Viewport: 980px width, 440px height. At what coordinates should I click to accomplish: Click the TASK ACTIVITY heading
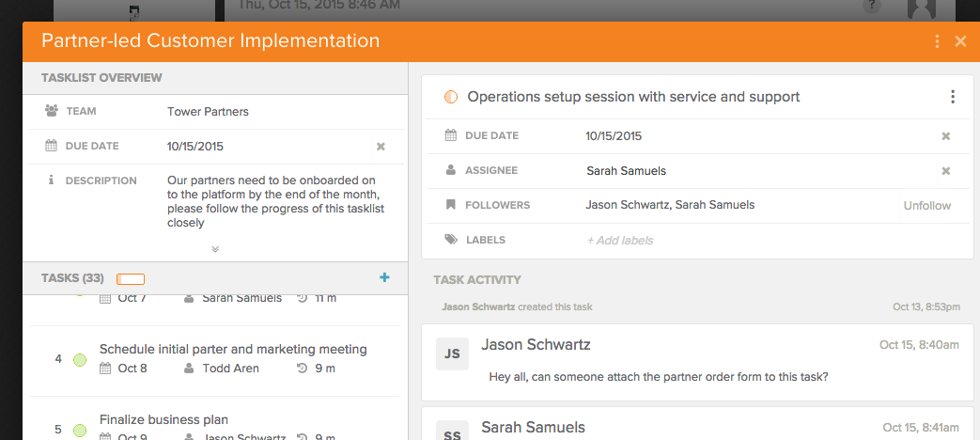(x=477, y=280)
